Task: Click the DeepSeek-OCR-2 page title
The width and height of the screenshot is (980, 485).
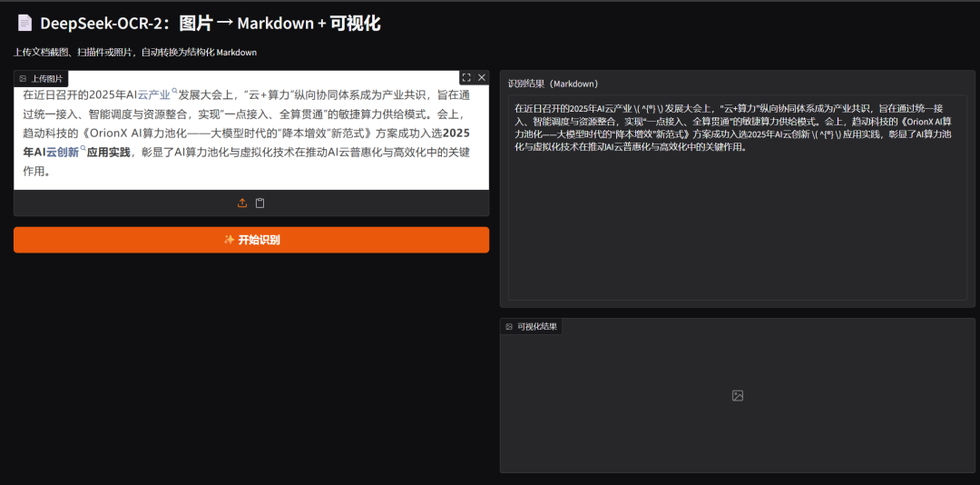Action: coord(211,24)
